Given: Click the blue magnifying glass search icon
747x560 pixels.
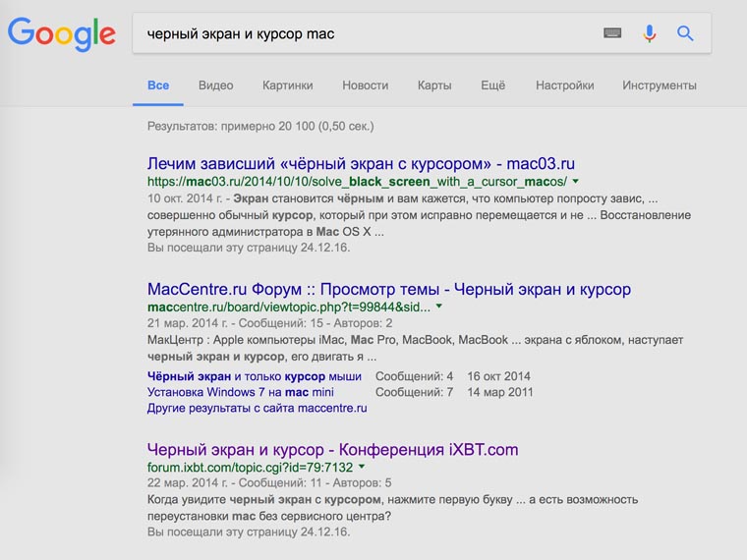Looking at the screenshot, I should coord(685,33).
